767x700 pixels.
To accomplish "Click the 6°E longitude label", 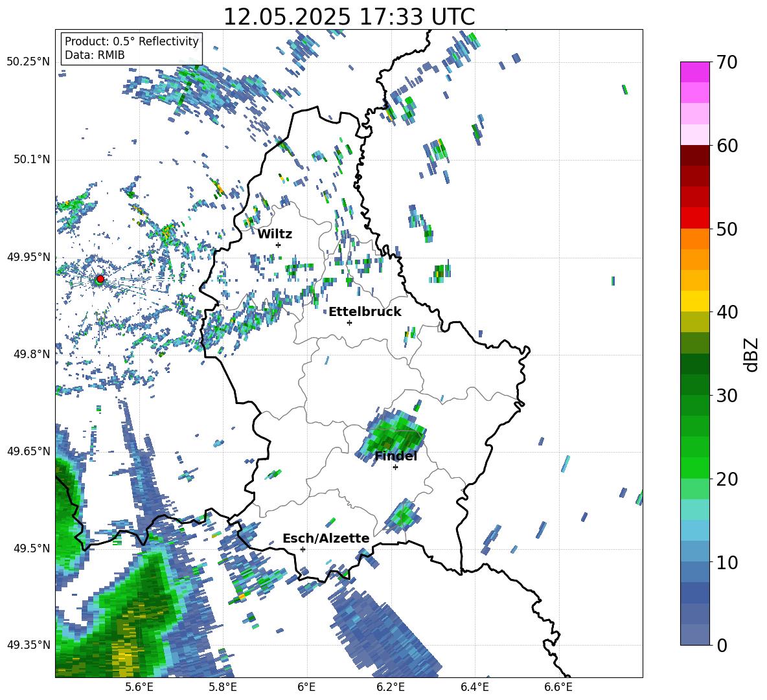I will 306,687.
